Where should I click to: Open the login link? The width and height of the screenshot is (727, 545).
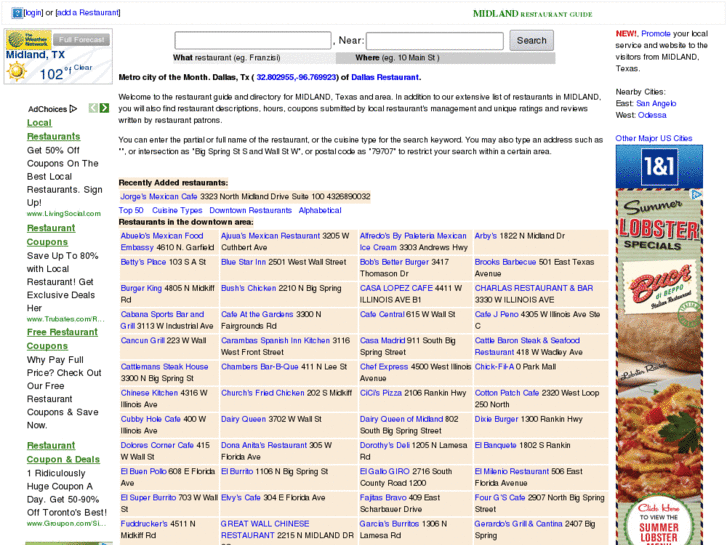click(33, 13)
